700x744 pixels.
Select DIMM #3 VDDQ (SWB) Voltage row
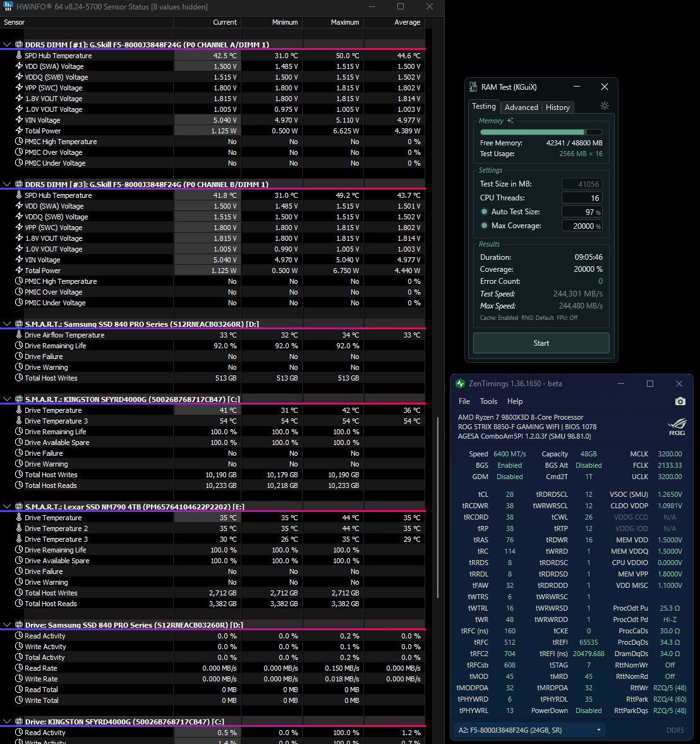pyautogui.click(x=212, y=216)
